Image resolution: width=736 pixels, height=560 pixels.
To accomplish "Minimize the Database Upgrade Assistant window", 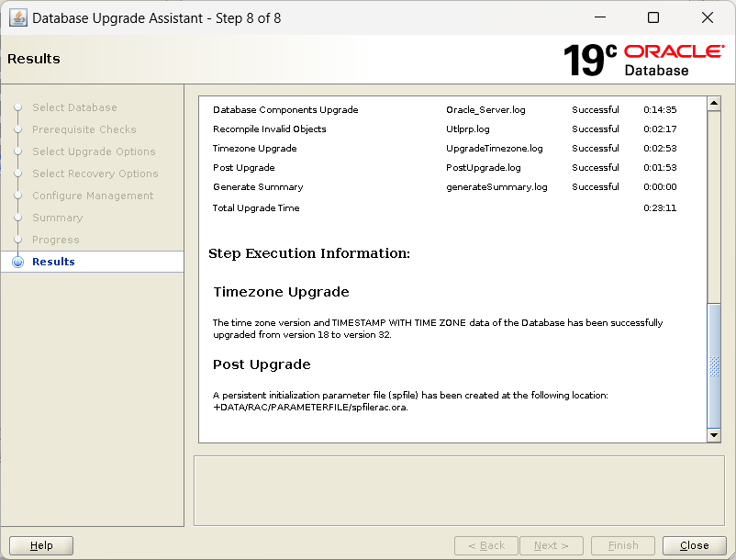I will [600, 17].
